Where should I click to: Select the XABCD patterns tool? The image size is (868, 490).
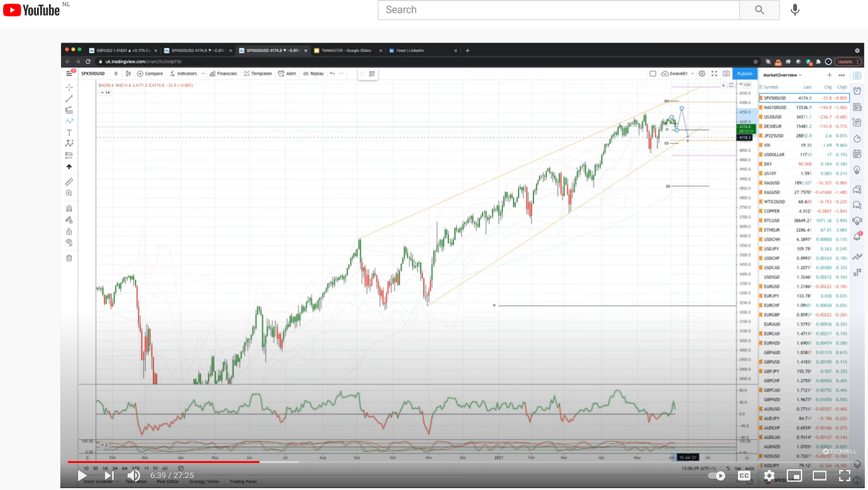tap(69, 143)
